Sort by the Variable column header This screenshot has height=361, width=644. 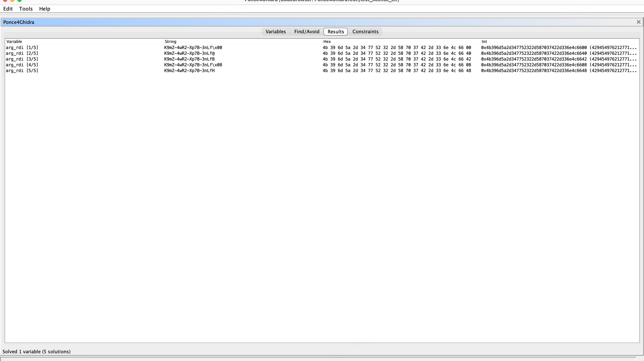point(84,42)
